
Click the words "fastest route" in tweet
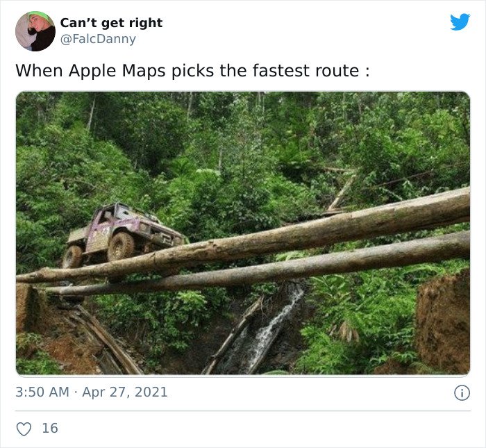point(305,71)
